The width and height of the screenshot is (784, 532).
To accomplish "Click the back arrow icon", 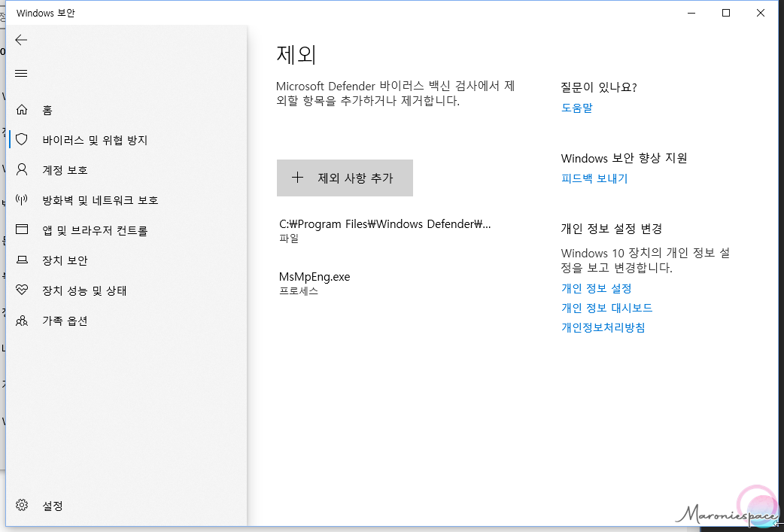I will [21, 40].
